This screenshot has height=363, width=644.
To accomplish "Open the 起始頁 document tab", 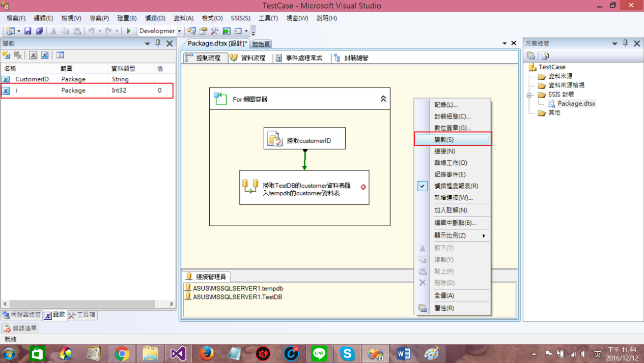I will [261, 44].
